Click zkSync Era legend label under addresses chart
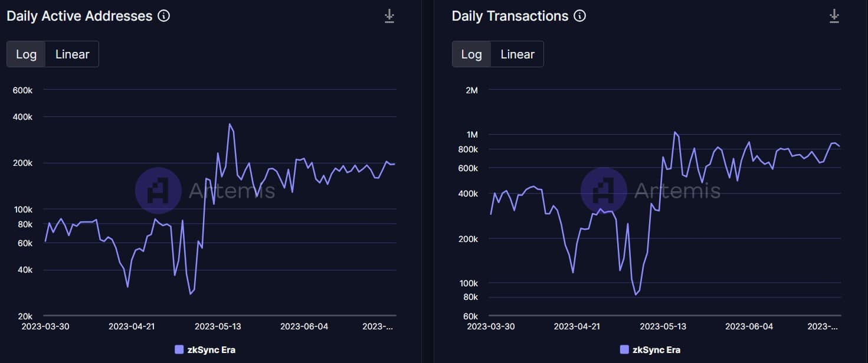 click(211, 349)
